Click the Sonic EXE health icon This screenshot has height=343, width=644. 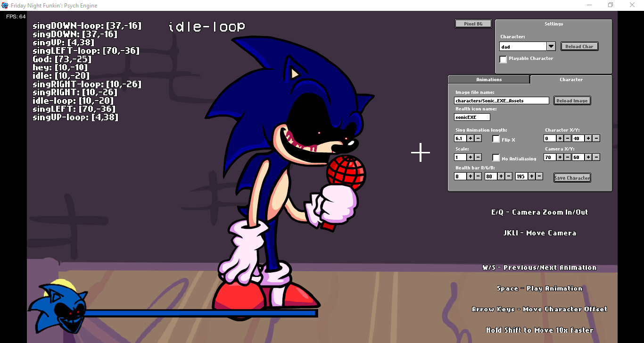pos(57,307)
